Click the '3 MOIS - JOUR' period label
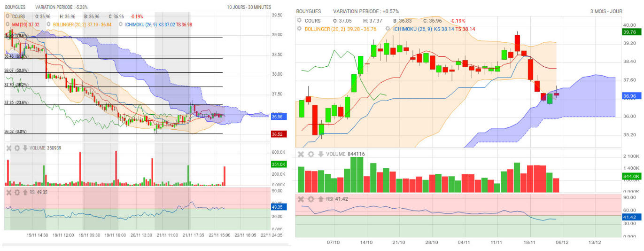Viewport: 644px width, 251px height. point(607,11)
